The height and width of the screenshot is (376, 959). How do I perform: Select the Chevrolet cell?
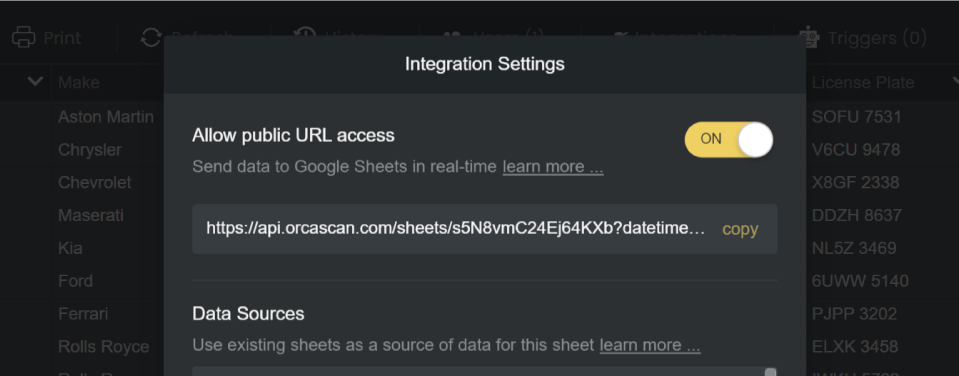click(95, 182)
